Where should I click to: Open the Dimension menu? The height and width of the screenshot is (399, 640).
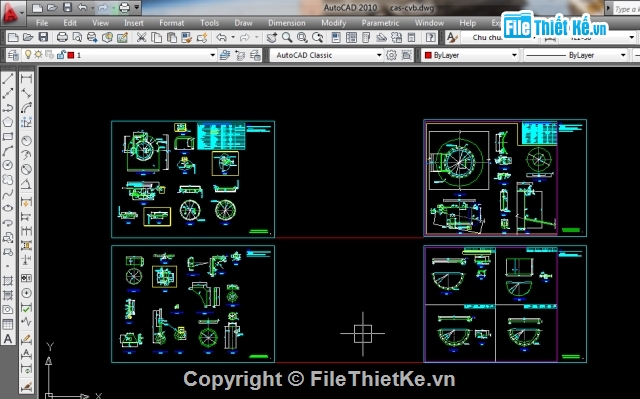click(x=287, y=23)
